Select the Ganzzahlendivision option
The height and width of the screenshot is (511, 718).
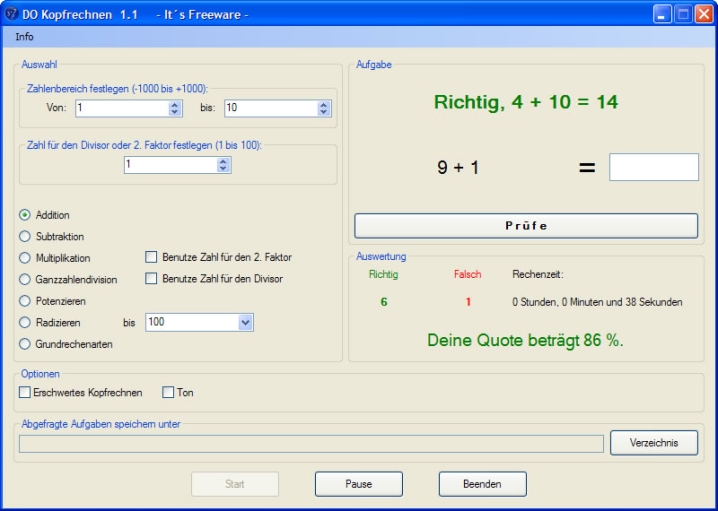[x=25, y=279]
